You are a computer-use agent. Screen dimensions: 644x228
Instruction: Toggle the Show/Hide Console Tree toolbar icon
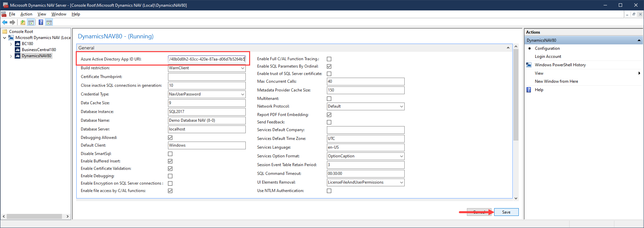[31, 23]
